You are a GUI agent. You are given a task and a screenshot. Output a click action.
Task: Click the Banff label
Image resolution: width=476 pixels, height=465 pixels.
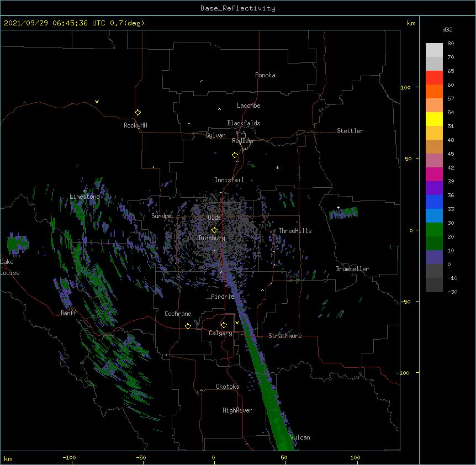68,313
